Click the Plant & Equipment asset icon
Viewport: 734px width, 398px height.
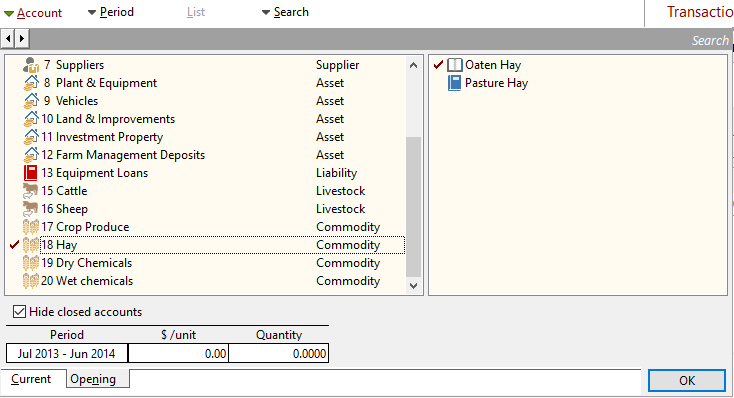[31, 83]
